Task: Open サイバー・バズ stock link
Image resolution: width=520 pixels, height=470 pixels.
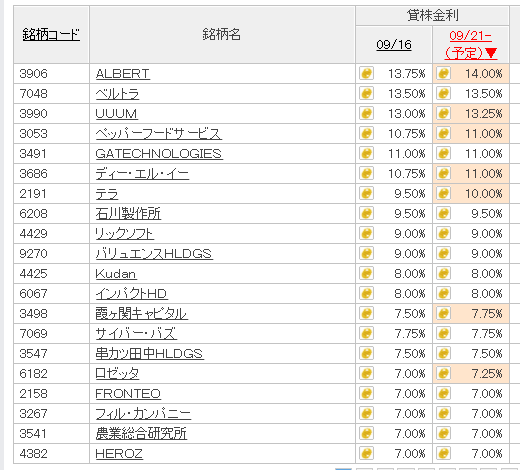Action: tap(136, 334)
